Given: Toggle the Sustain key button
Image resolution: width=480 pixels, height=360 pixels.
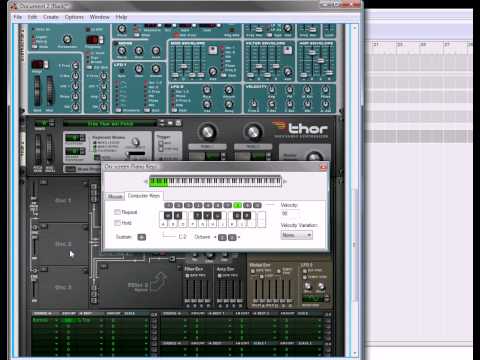Looking at the screenshot, I should point(142,237).
